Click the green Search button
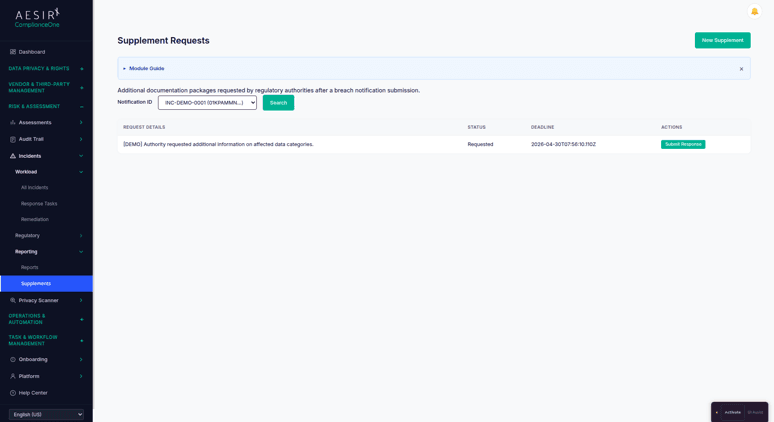The image size is (774, 422). point(278,103)
